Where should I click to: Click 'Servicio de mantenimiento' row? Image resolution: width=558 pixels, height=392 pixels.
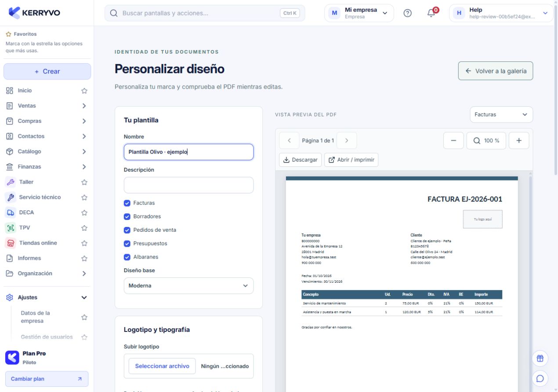click(x=402, y=303)
